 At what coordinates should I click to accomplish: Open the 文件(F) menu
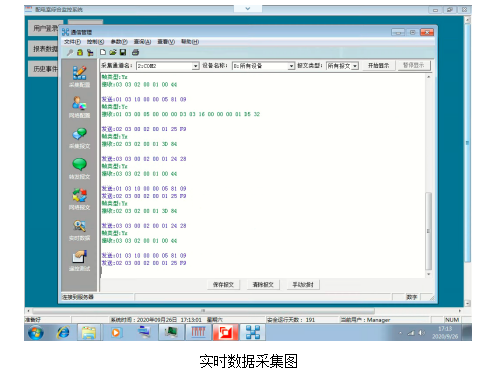click(x=72, y=42)
